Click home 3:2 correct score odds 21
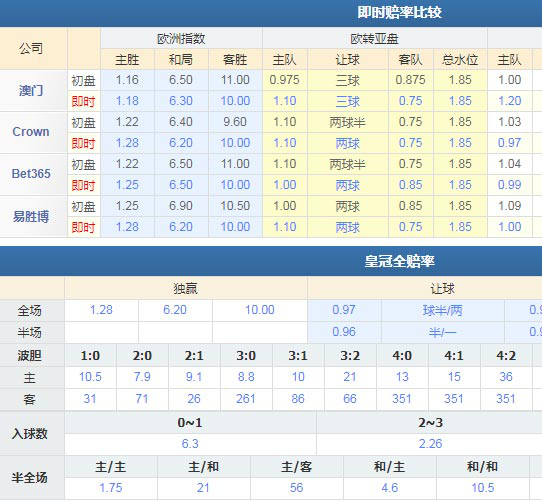This screenshot has width=542, height=502. [350, 377]
